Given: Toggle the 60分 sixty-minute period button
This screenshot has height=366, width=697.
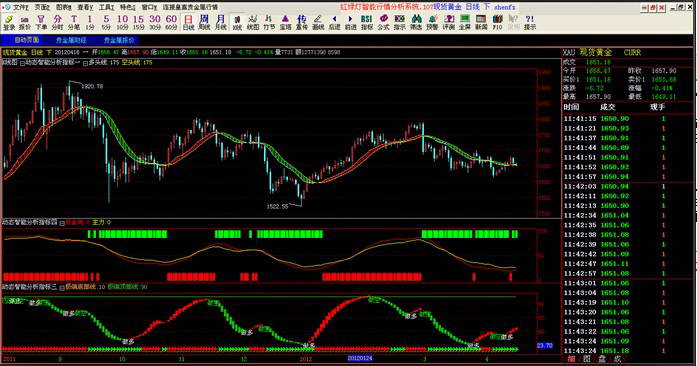Looking at the screenshot, I should [x=171, y=22].
